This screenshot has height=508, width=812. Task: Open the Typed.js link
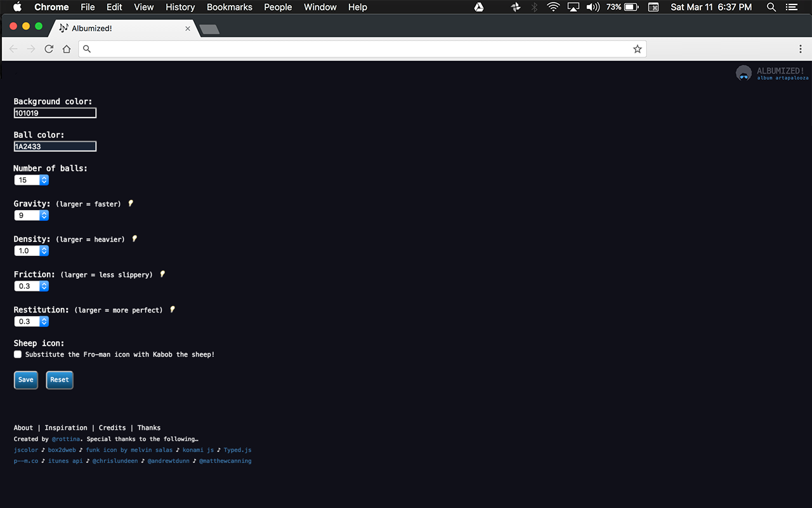[x=238, y=450]
